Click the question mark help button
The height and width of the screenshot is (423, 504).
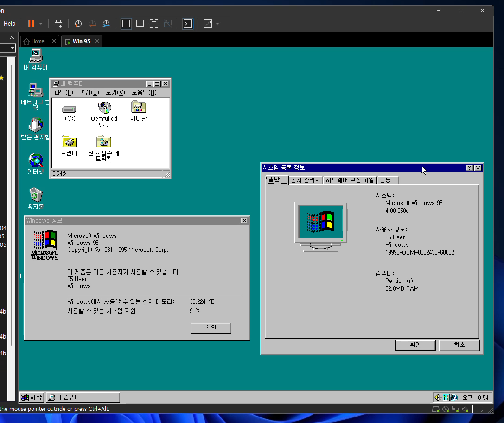pyautogui.click(x=469, y=167)
